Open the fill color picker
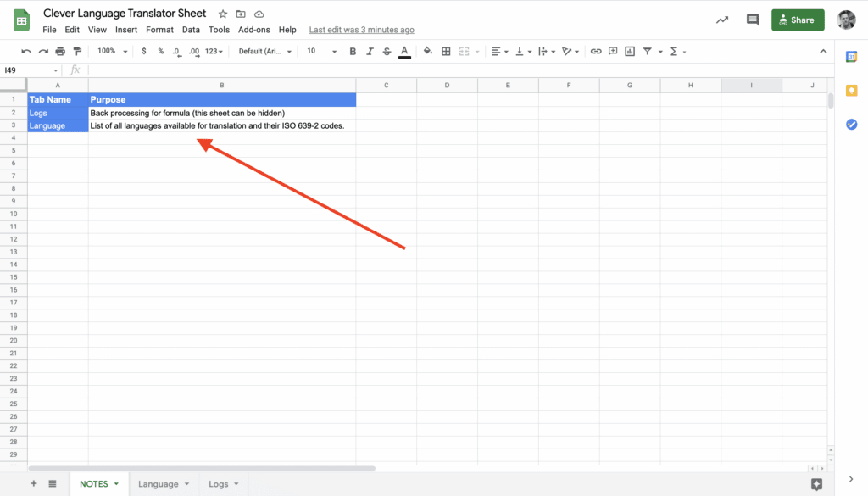 [x=427, y=52]
